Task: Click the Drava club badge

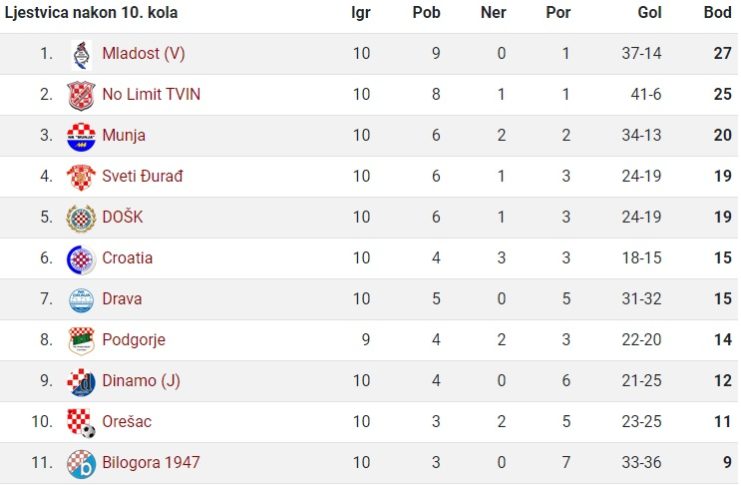Action: tap(81, 300)
